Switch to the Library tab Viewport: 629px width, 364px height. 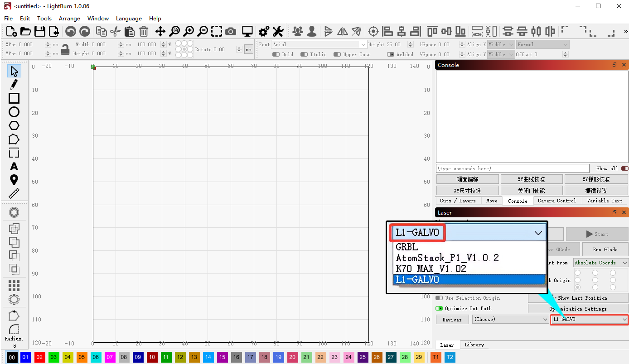pos(474,345)
